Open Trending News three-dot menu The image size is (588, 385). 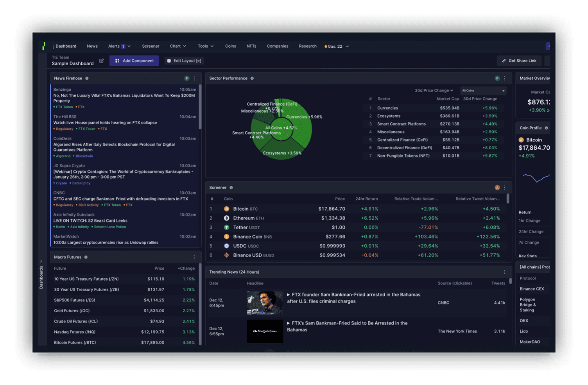click(x=505, y=272)
